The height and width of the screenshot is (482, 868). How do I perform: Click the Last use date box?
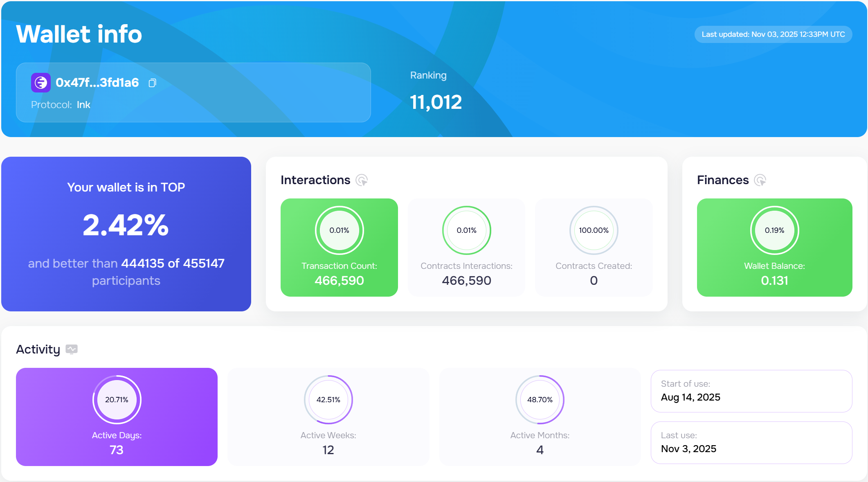tap(751, 443)
